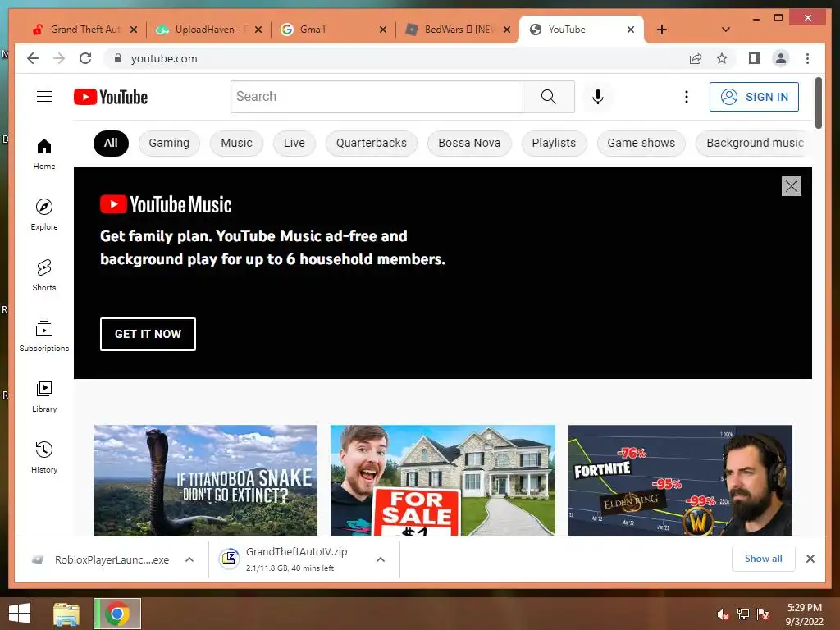840x630 pixels.
Task: Close the downloads bar
Action: [810, 558]
